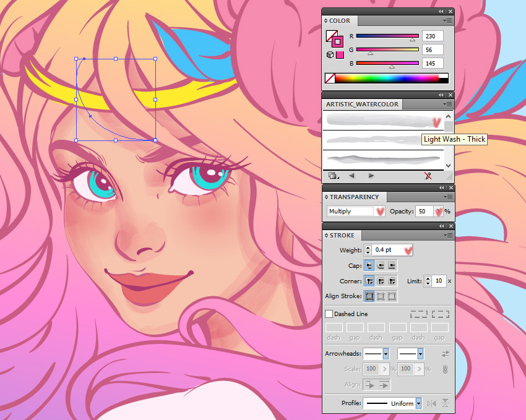Click the miter Limit stepper arrows
This screenshot has width=526, height=420.
(x=428, y=281)
